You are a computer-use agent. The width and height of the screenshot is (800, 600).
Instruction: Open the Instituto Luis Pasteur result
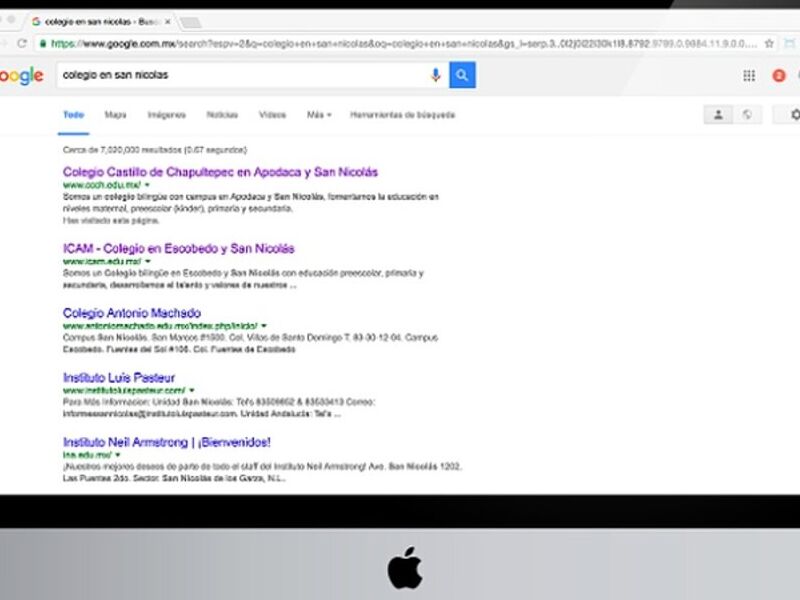coord(119,378)
